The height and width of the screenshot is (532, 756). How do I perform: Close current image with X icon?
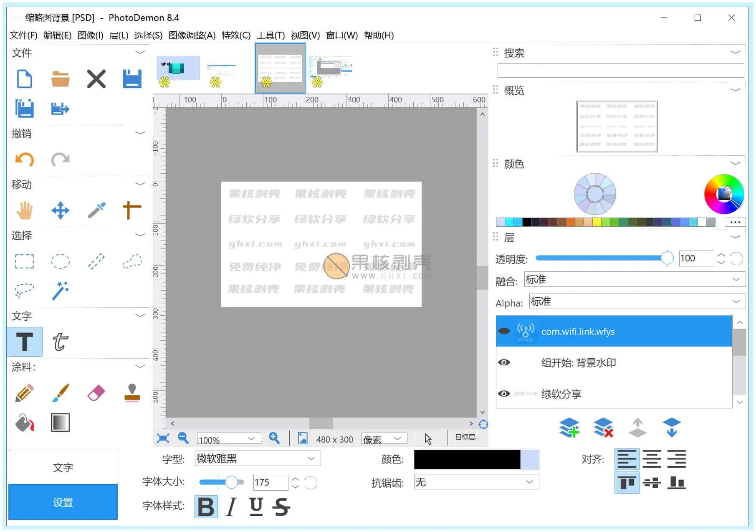(x=96, y=79)
